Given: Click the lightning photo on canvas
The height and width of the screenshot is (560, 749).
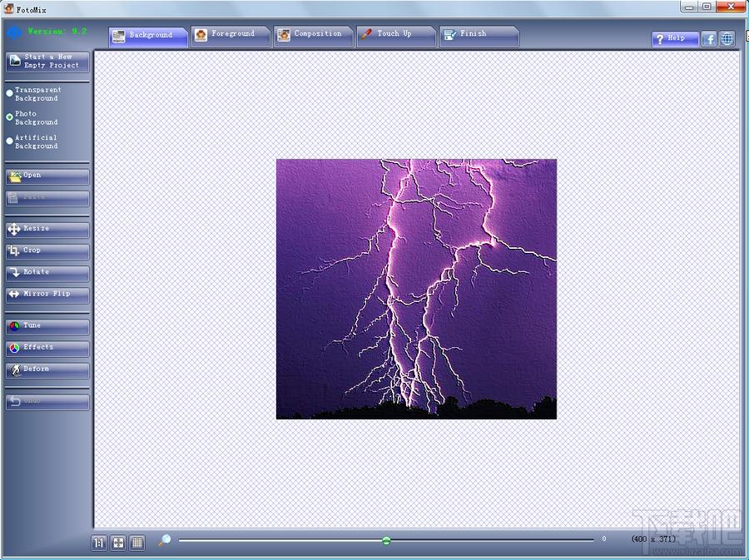Looking at the screenshot, I should tap(416, 289).
